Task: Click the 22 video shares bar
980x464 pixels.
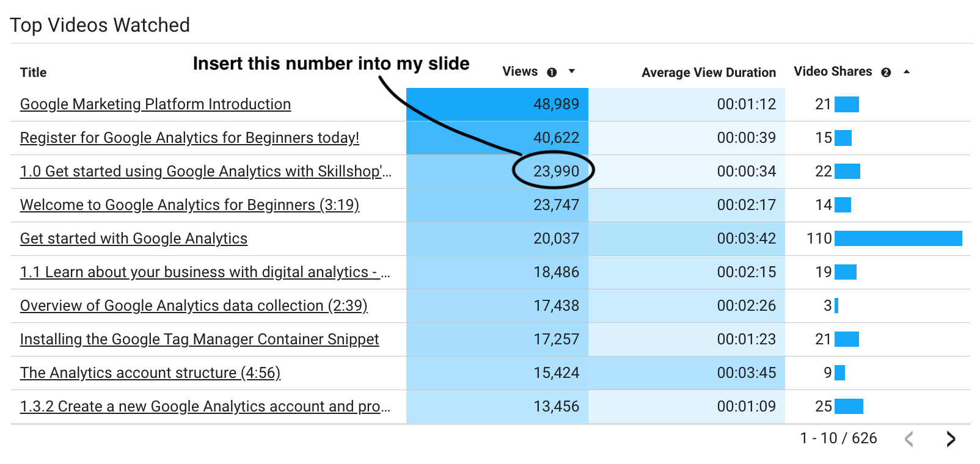Action: 847,172
